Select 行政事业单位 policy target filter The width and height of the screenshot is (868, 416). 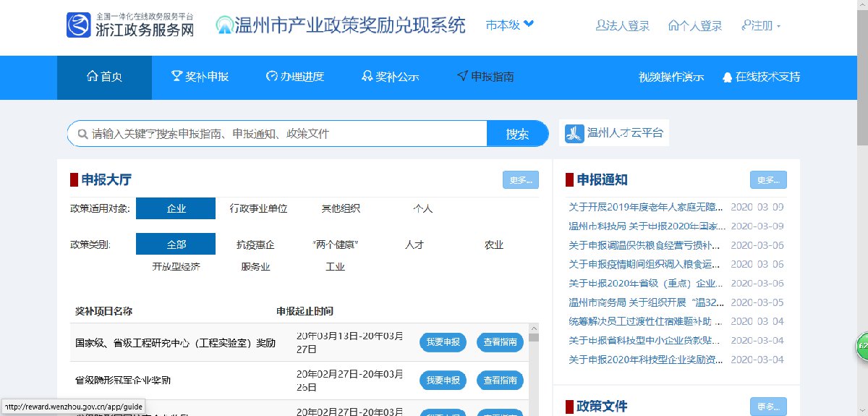click(x=258, y=208)
